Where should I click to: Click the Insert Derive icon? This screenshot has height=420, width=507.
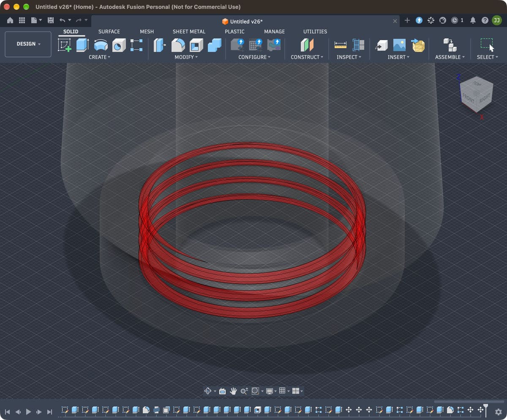381,45
